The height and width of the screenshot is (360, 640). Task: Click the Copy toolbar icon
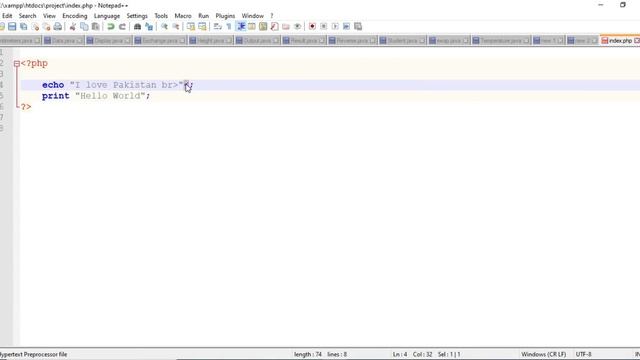pyautogui.click(x=84, y=27)
